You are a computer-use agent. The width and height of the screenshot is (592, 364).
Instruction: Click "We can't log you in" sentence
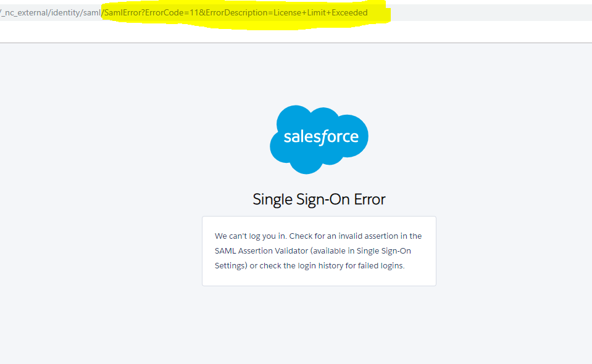click(251, 236)
